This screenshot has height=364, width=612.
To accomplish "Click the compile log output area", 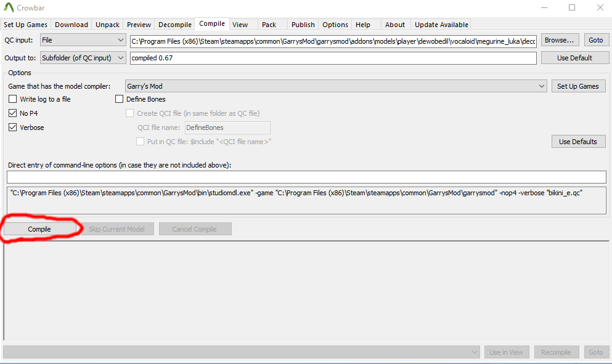I will coord(306,291).
